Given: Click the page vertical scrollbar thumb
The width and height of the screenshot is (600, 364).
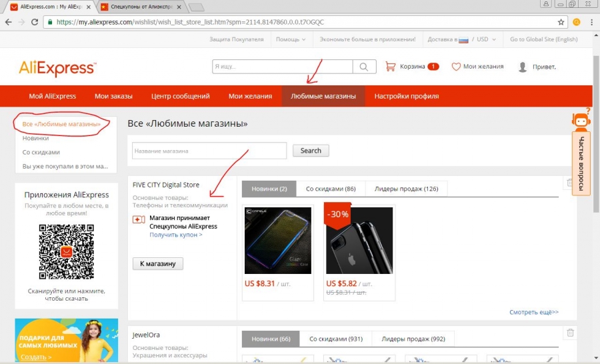Looking at the screenshot, I should [596, 134].
